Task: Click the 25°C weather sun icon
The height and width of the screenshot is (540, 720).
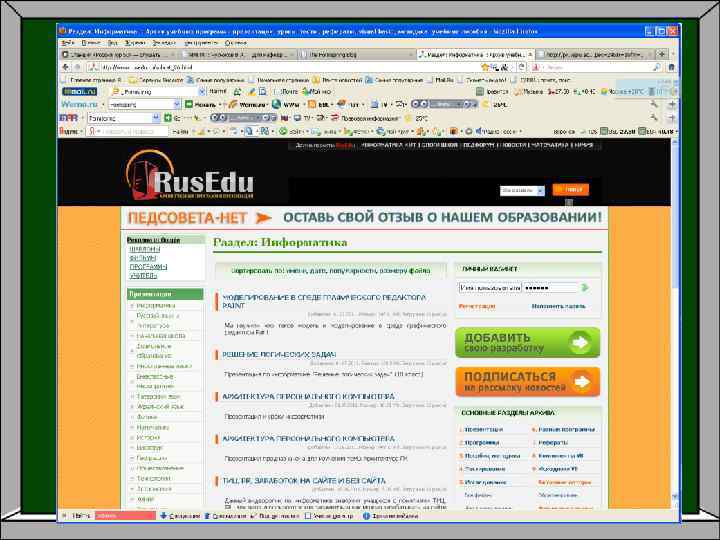Action: click(x=408, y=118)
